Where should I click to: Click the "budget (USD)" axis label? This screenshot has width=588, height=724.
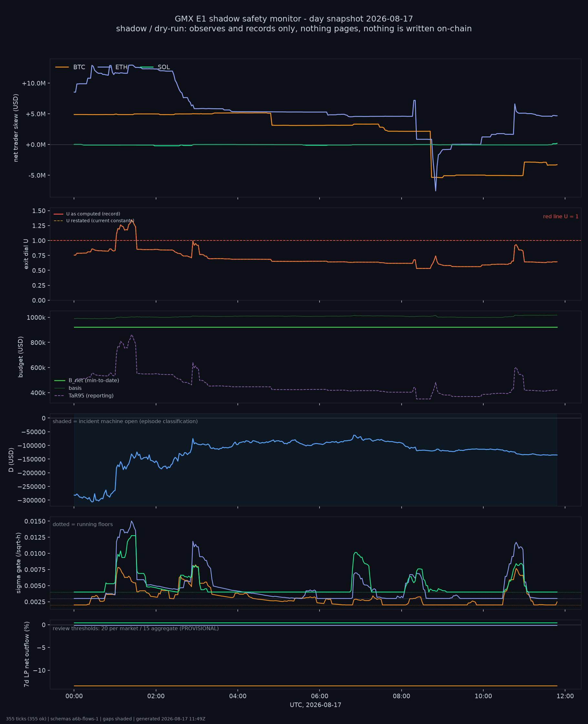21,357
